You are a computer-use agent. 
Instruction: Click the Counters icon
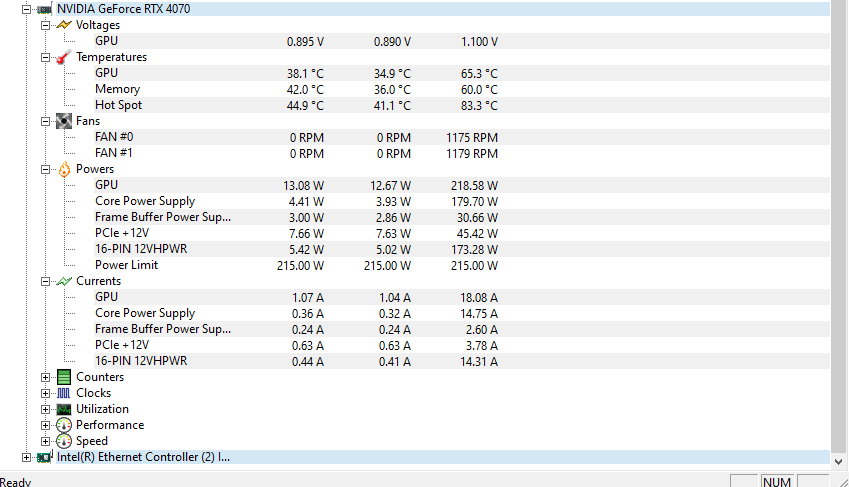[64, 377]
